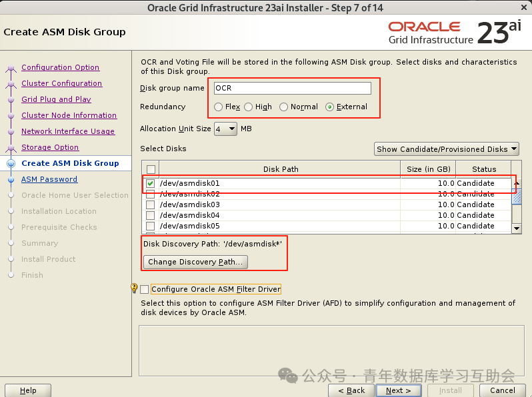This screenshot has width=532, height=397.
Task: Click the /dev/asmdisk03 path text
Action: [189, 204]
